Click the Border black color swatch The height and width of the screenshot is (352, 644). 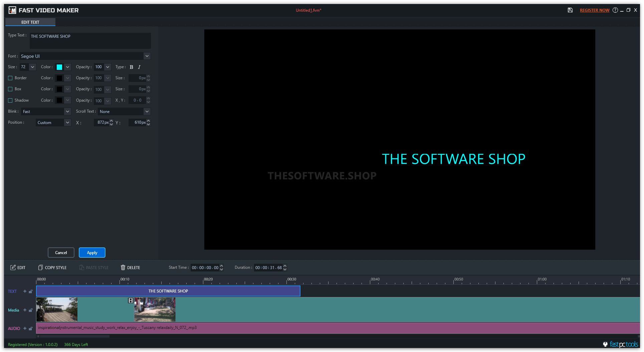(x=59, y=78)
